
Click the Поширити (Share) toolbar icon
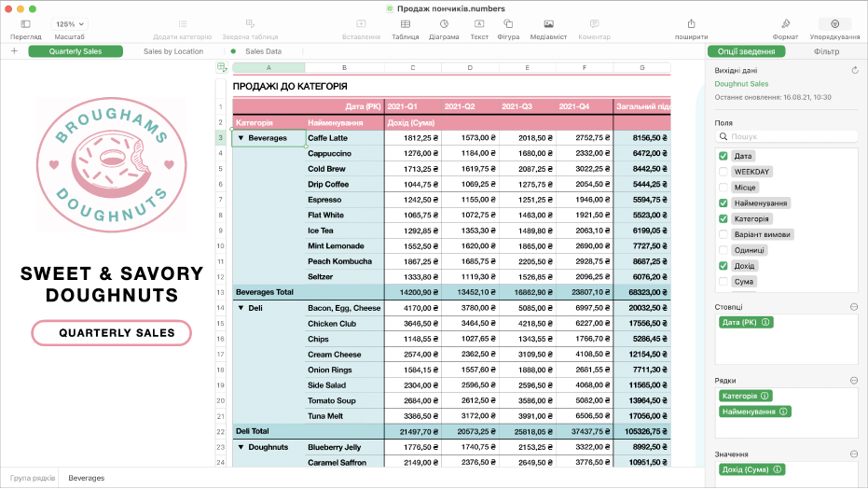point(691,23)
